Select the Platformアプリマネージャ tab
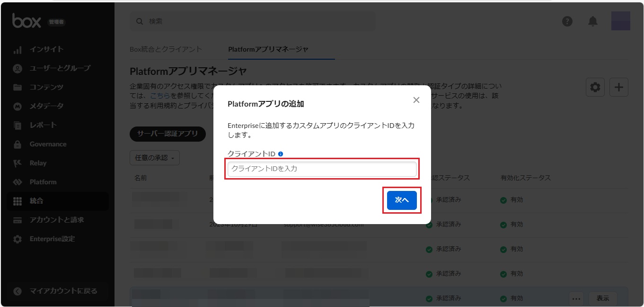The width and height of the screenshot is (644, 307). [268, 49]
